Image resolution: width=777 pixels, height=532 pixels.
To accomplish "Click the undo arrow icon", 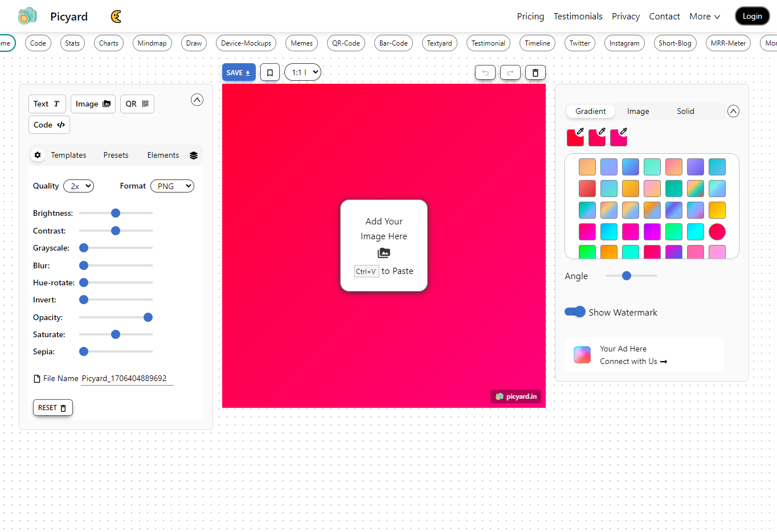I will 485,72.
